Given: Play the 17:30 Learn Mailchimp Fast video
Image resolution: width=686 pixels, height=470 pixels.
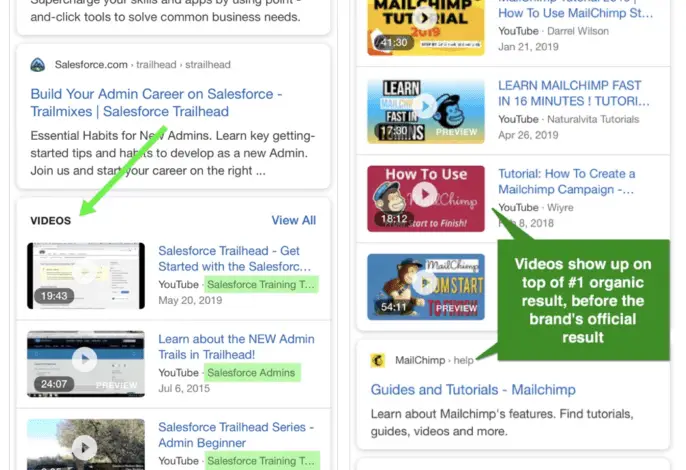Looking at the screenshot, I should [x=426, y=111].
